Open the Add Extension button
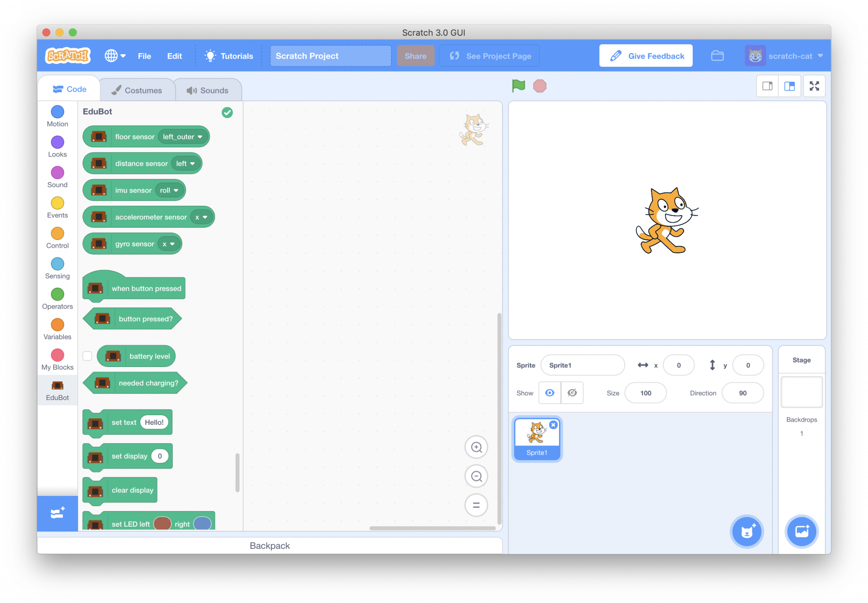 tap(57, 513)
